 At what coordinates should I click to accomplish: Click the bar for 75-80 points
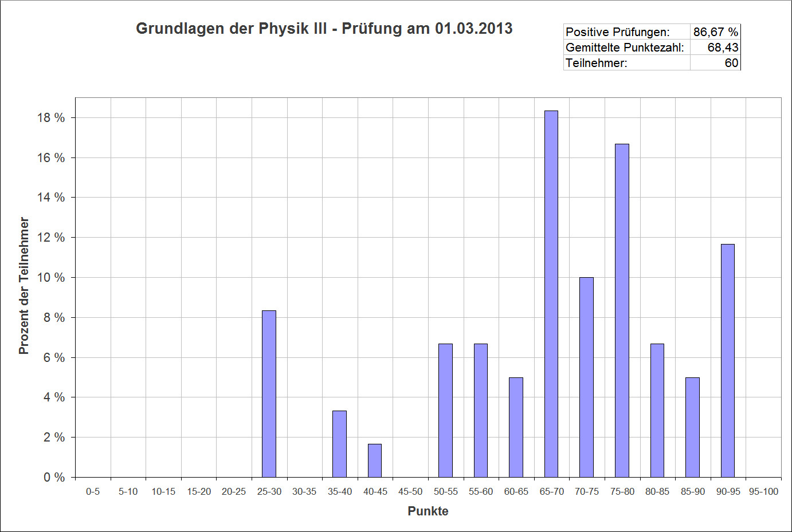(622, 310)
